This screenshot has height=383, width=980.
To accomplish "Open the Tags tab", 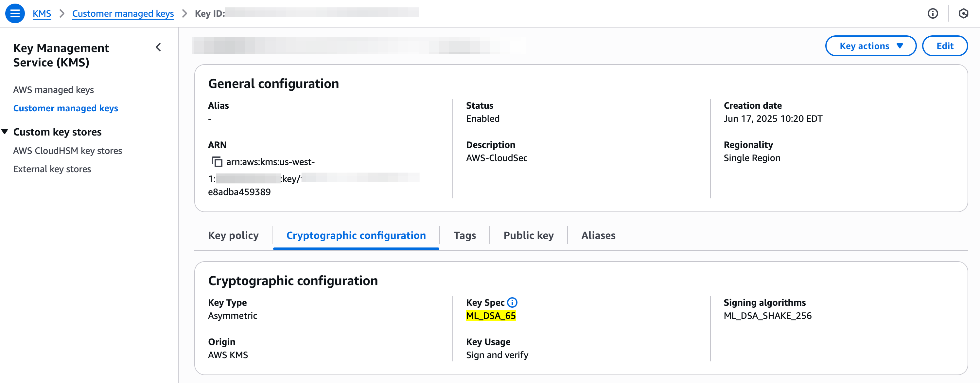I will pyautogui.click(x=464, y=235).
